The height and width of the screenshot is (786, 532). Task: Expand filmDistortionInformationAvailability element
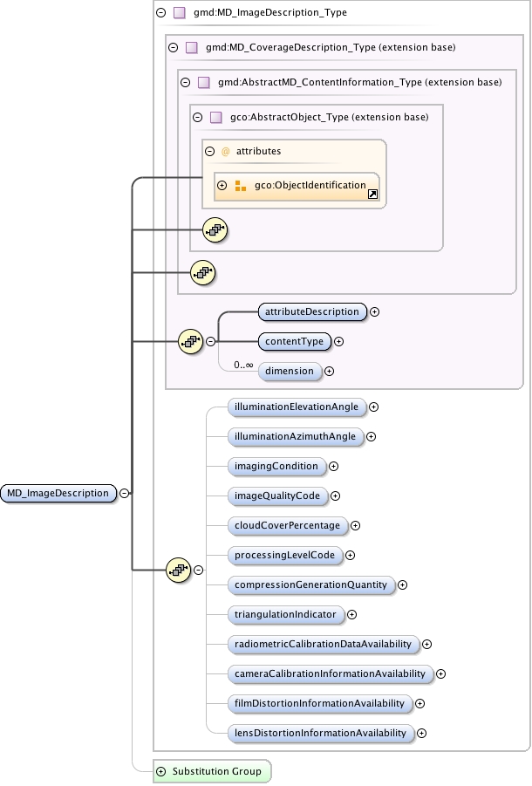[419, 703]
